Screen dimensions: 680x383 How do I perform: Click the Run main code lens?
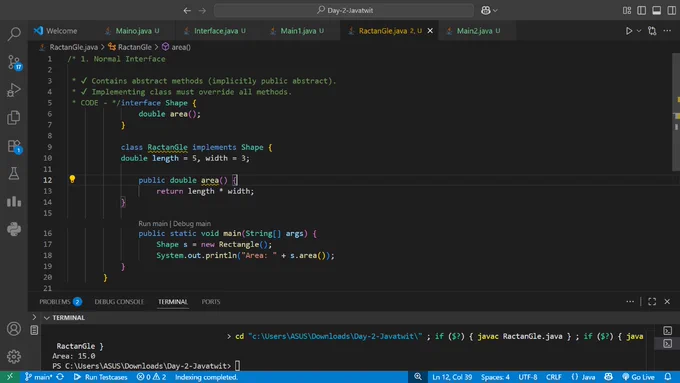[153, 223]
